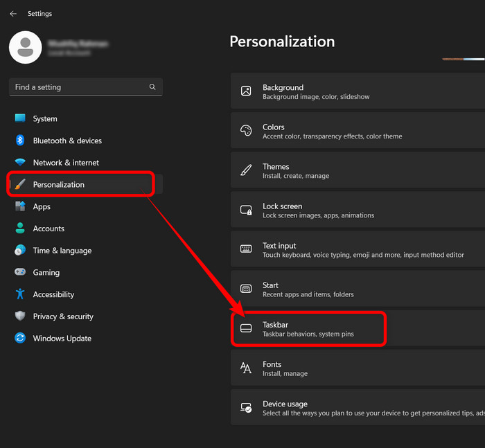Open Time & language settings

[x=86, y=251]
